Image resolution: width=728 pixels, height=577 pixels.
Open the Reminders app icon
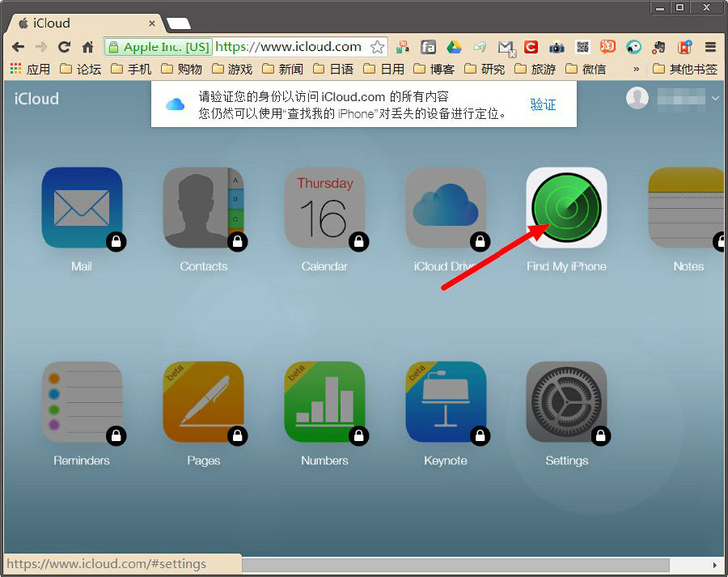(x=82, y=402)
